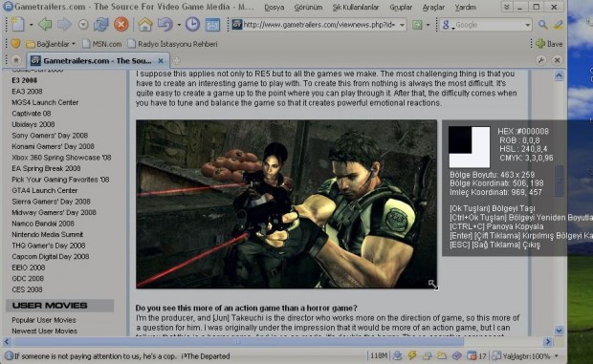Open a new tab with the New page icon
Viewport: 593px width, 364px height.
[x=17, y=25]
